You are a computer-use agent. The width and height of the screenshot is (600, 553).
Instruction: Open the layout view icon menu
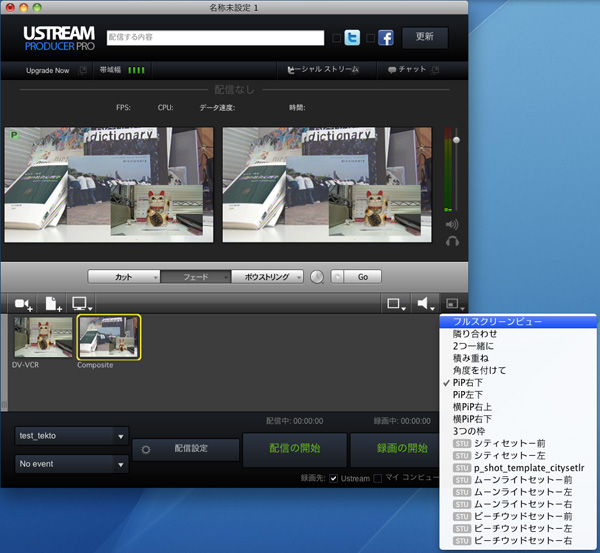coord(397,303)
